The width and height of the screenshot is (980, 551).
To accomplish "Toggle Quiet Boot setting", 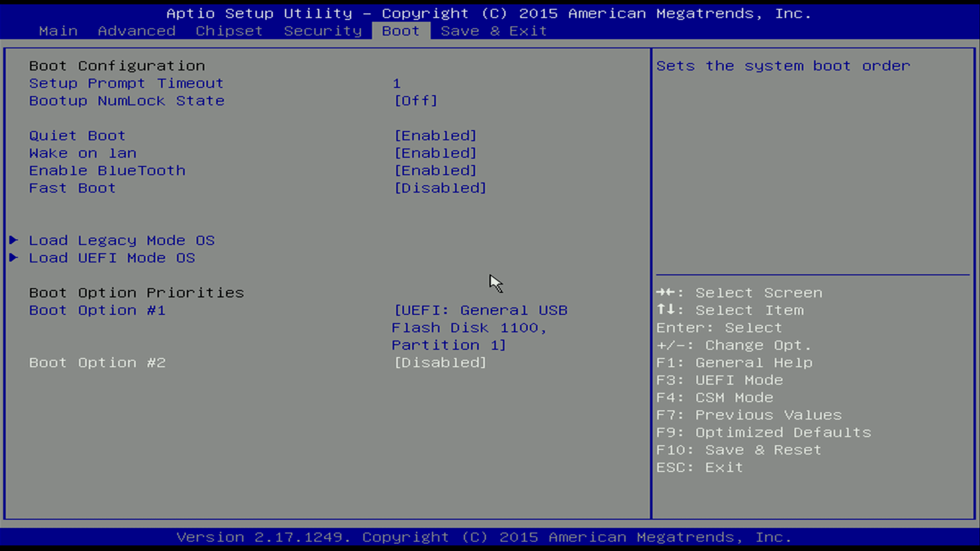I will click(435, 135).
